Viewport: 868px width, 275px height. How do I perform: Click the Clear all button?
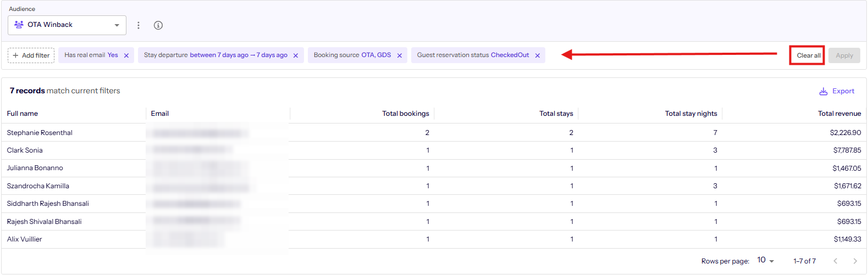pos(809,55)
